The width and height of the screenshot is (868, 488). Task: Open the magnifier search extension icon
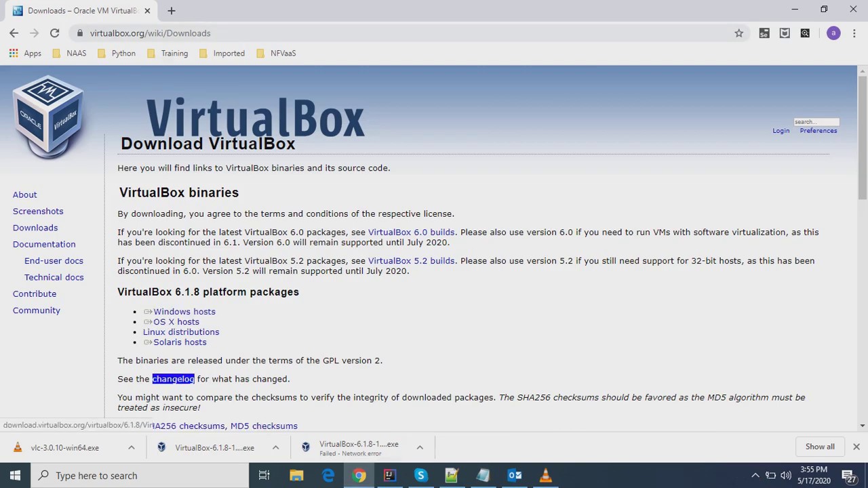coord(805,33)
